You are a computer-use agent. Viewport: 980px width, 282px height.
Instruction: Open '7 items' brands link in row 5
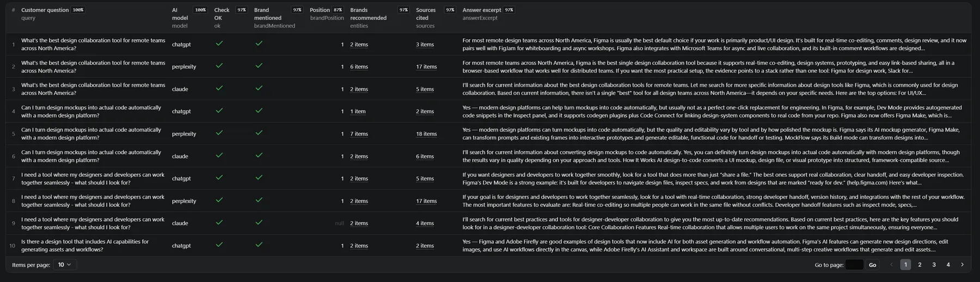tap(359, 134)
